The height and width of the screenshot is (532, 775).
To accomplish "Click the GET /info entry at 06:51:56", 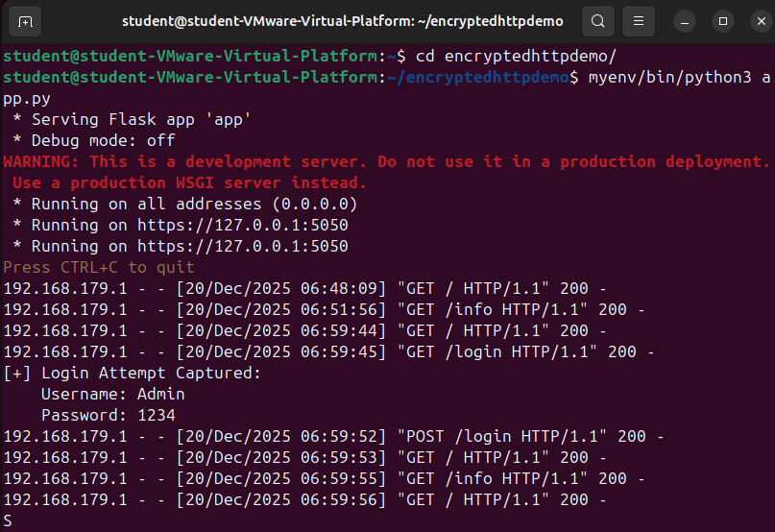I will [x=324, y=309].
